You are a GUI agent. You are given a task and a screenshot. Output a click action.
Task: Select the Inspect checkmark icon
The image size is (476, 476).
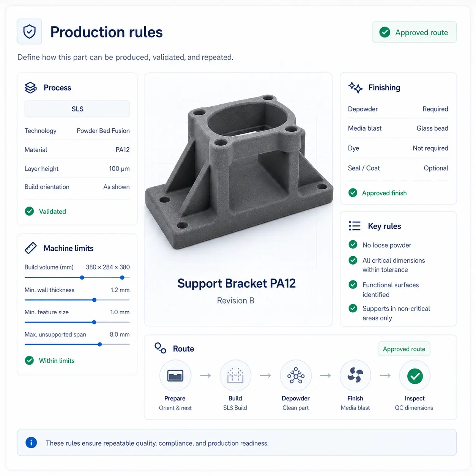(x=415, y=376)
